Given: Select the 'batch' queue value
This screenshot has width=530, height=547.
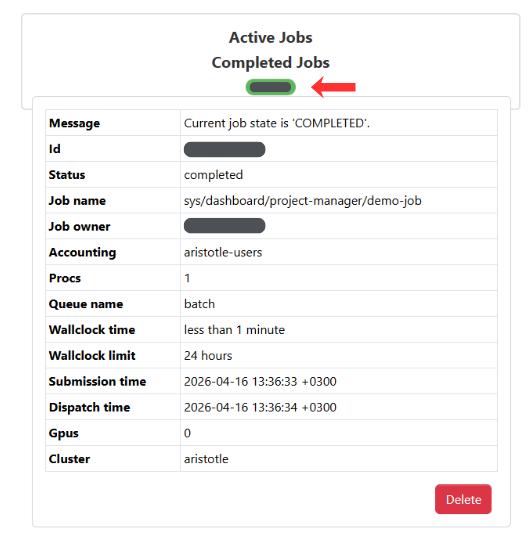Looking at the screenshot, I should point(199,304).
